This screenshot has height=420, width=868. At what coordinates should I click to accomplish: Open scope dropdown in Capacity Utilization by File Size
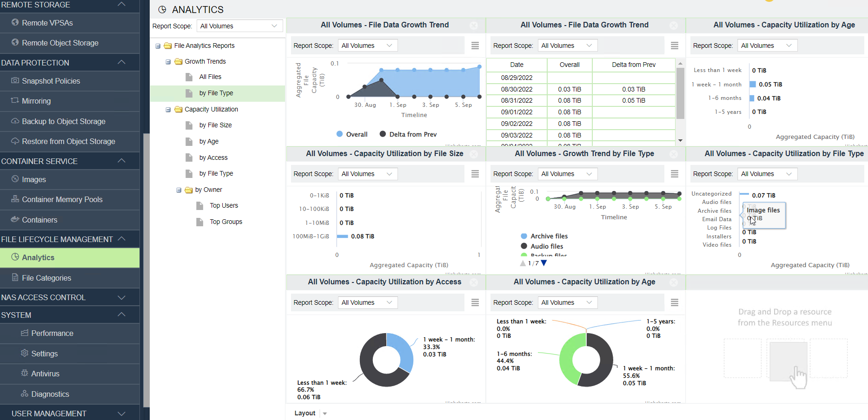tap(368, 174)
